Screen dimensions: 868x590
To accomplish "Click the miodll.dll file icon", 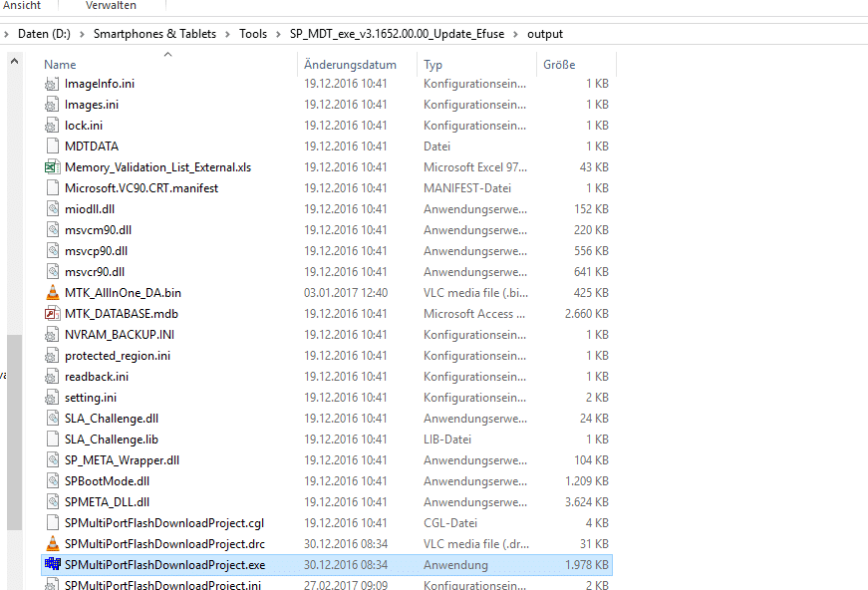I will pyautogui.click(x=52, y=209).
